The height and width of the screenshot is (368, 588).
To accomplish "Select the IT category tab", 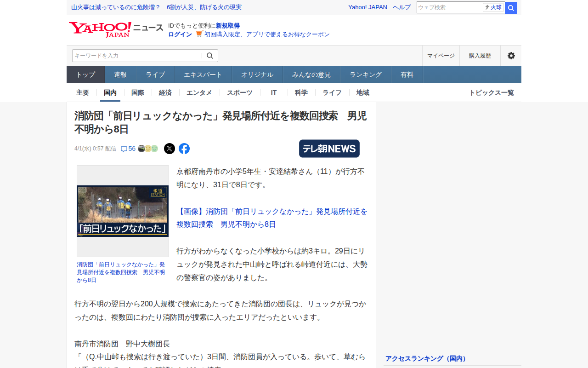I will click(274, 92).
